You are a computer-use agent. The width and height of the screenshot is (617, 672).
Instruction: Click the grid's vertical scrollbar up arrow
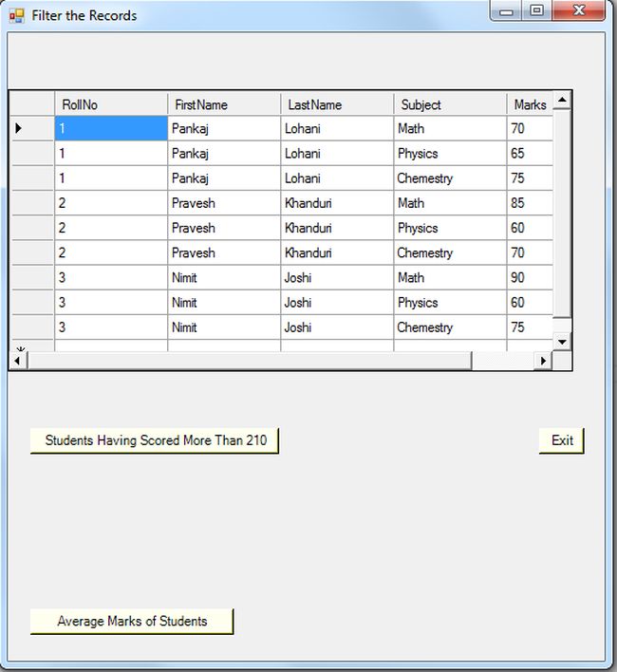[562, 101]
